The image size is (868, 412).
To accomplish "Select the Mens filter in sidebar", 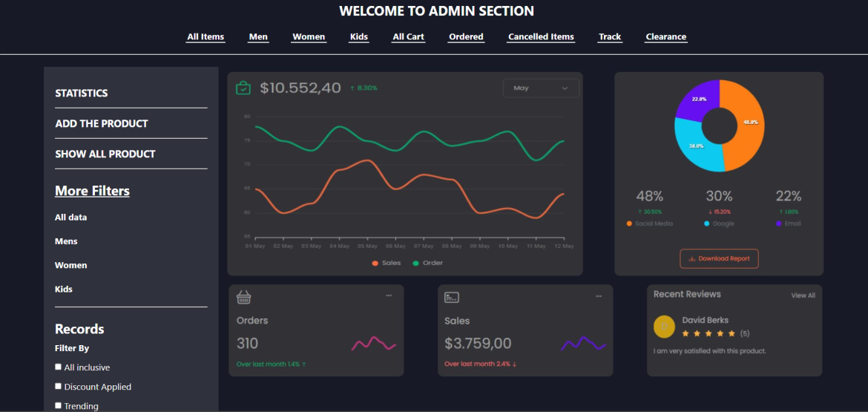I will (66, 241).
